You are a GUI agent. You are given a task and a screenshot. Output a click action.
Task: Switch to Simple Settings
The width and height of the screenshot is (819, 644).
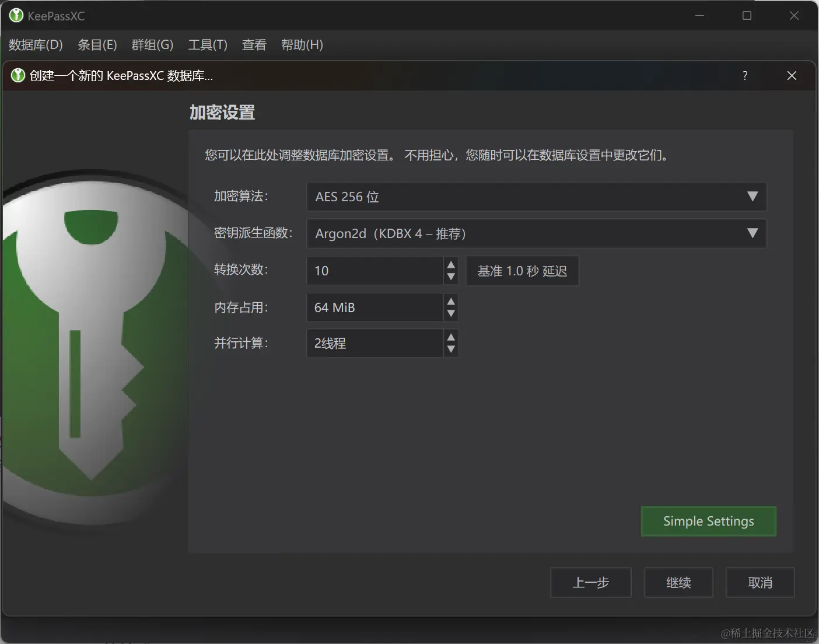(x=709, y=521)
